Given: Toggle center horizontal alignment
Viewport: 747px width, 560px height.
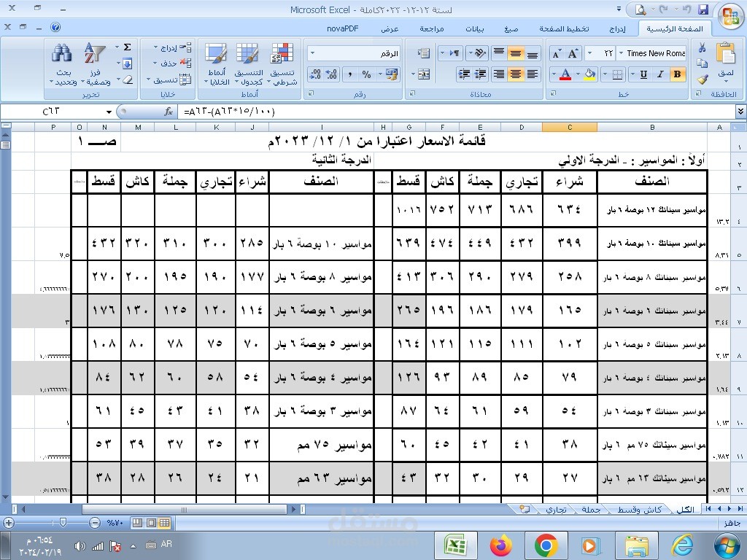Looking at the screenshot, I should click(516, 74).
